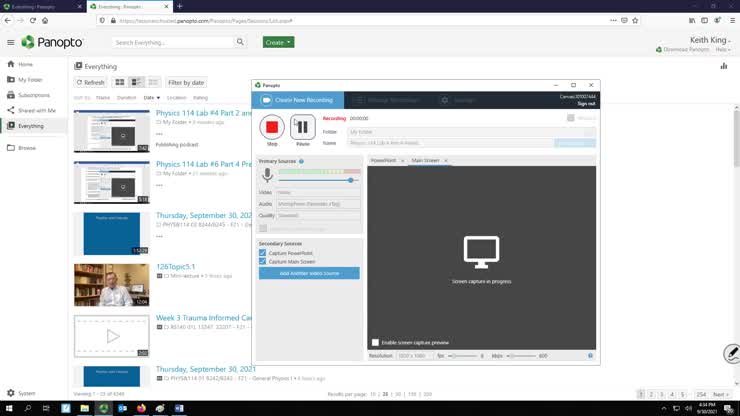Adjust the microphone volume slider

(351, 179)
